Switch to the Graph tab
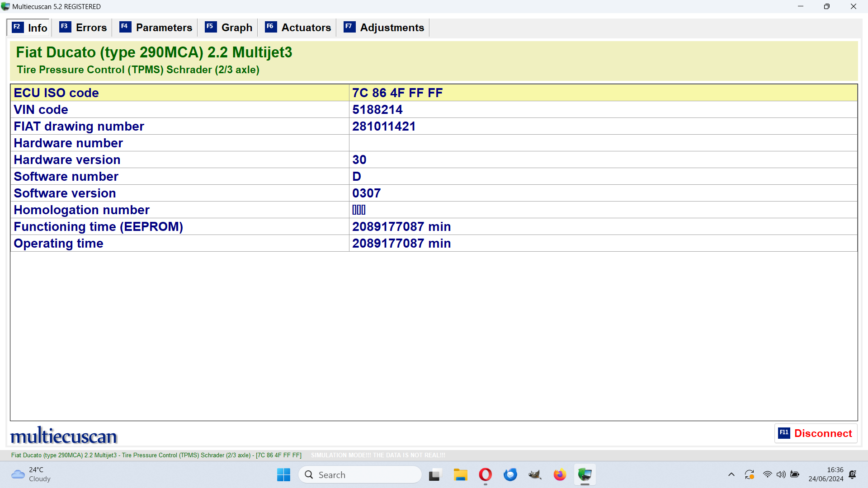The height and width of the screenshot is (488, 868). click(x=229, y=28)
